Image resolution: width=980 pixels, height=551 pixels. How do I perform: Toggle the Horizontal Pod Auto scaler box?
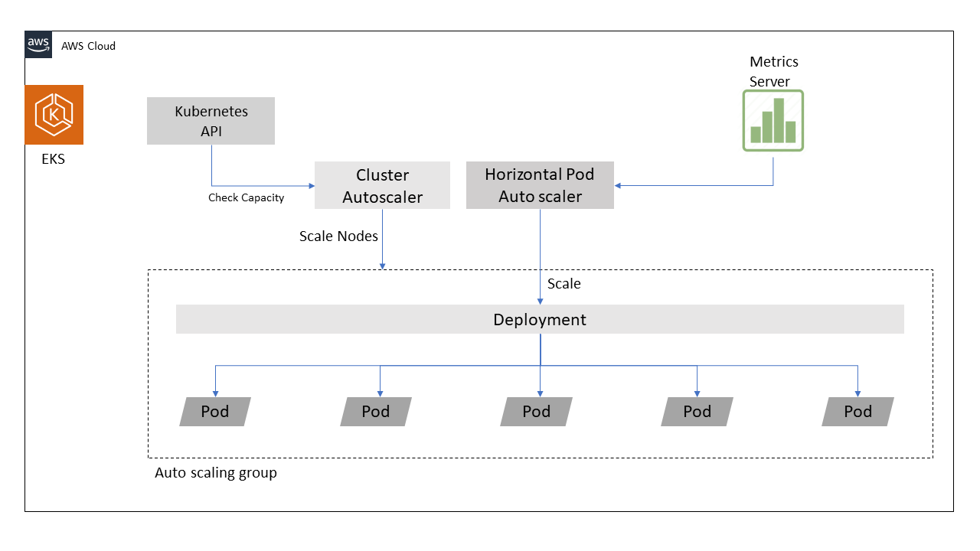(540, 184)
